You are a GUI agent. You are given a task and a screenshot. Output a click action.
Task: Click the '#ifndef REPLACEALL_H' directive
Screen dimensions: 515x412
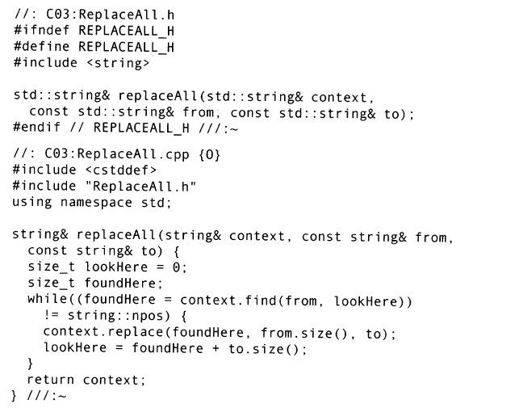point(94,31)
